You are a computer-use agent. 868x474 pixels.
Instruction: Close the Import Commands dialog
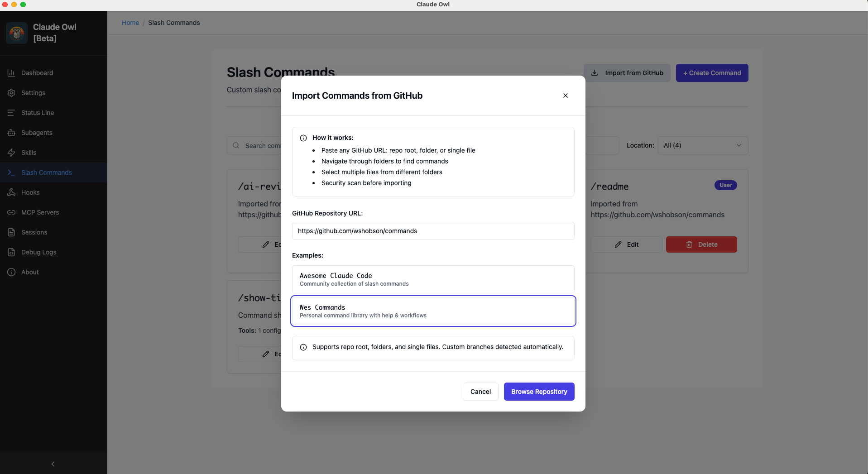click(x=565, y=96)
